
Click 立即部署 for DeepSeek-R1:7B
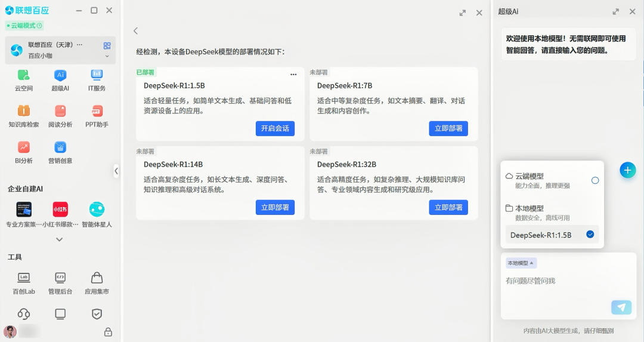448,128
